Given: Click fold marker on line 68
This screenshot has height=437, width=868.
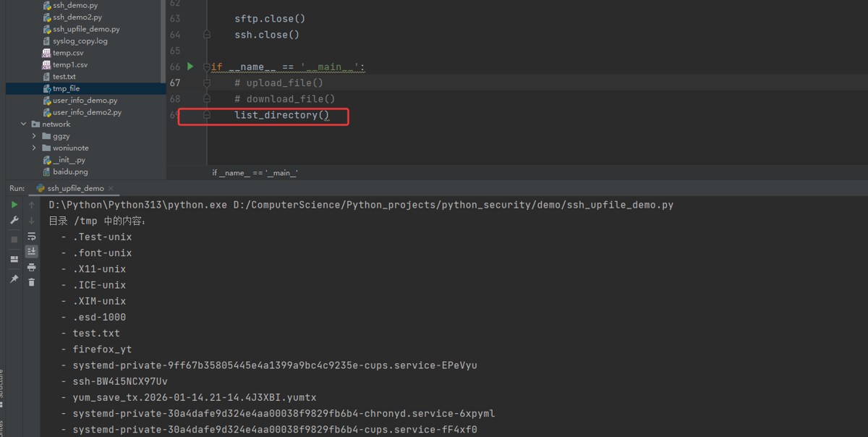Looking at the screenshot, I should point(207,98).
